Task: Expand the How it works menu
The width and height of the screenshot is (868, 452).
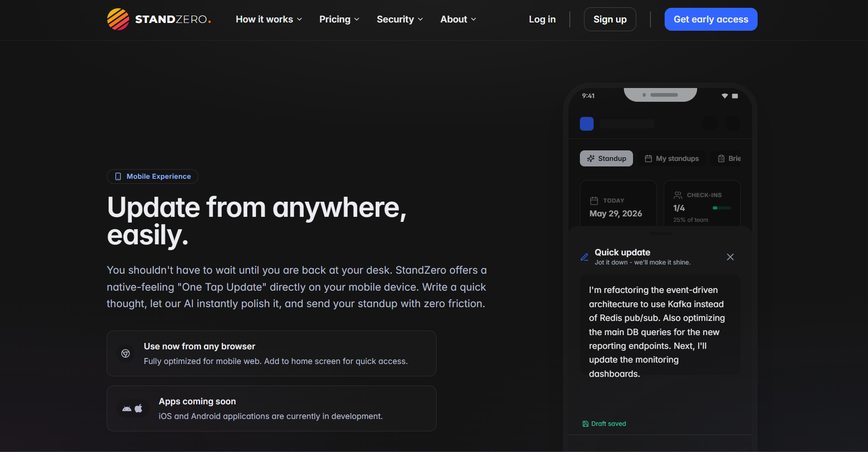Action: [x=269, y=19]
